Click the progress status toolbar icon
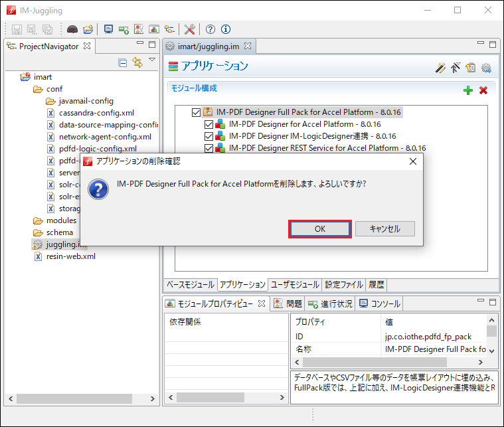This screenshot has height=427, width=504. coord(124,30)
